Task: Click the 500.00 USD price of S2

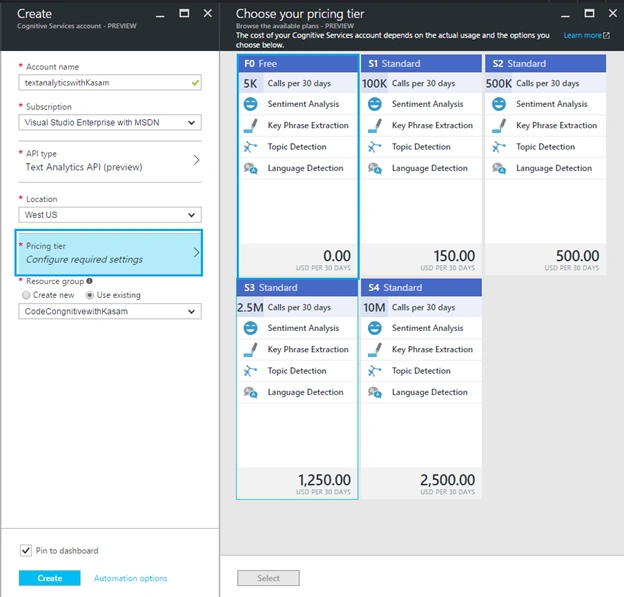Action: 577,256
